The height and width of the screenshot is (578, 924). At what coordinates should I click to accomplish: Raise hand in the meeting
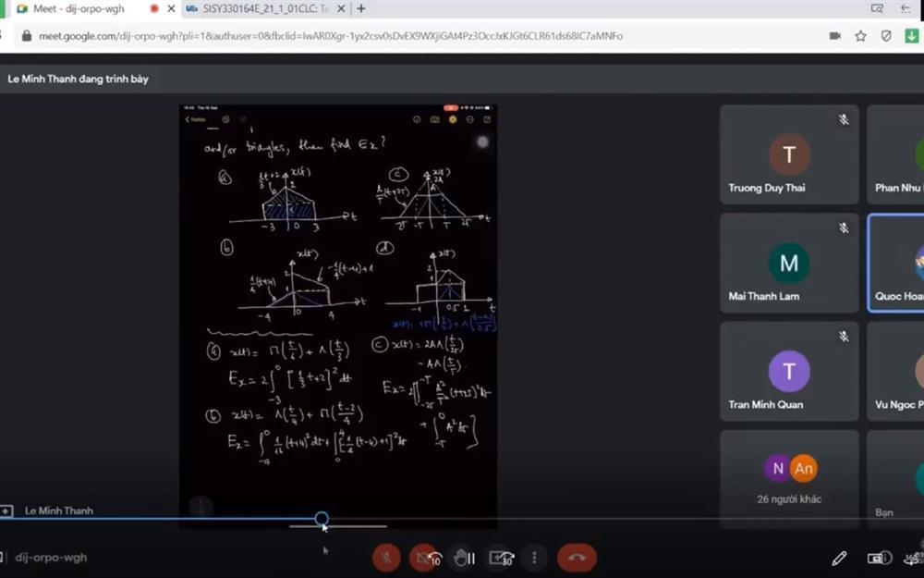click(x=464, y=558)
